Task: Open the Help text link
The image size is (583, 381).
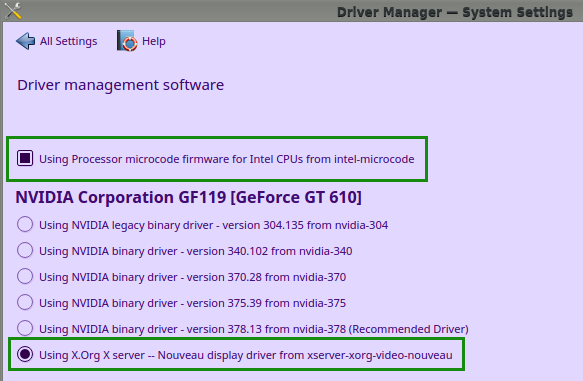Action: (x=154, y=41)
